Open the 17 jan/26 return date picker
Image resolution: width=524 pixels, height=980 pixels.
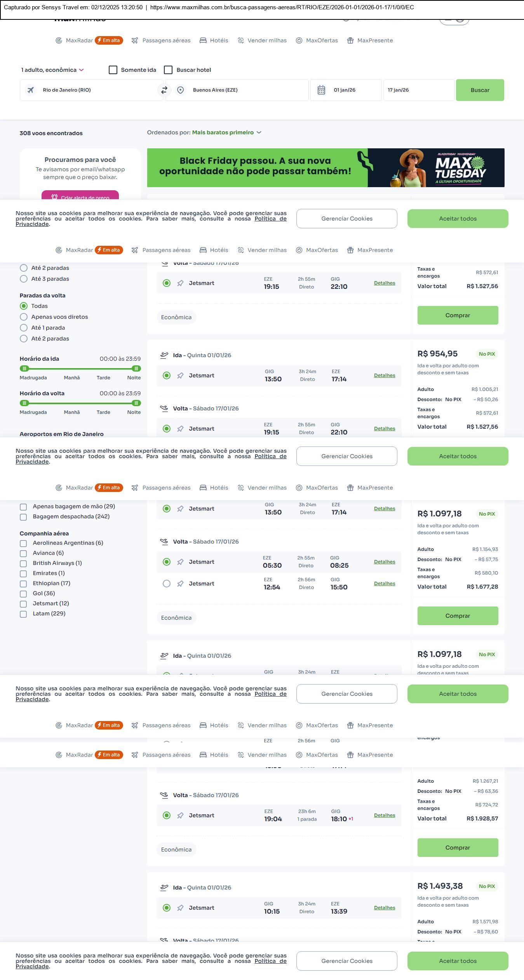(418, 90)
